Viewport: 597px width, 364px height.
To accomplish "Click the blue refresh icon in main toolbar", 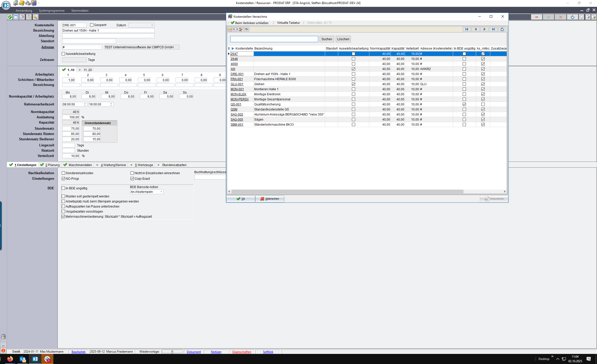I will click(572, 17).
